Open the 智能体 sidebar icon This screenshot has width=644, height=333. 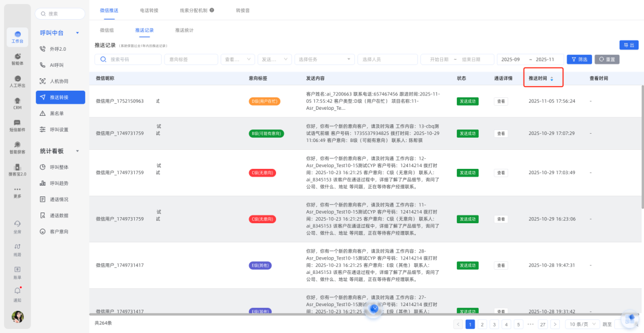tap(17, 58)
